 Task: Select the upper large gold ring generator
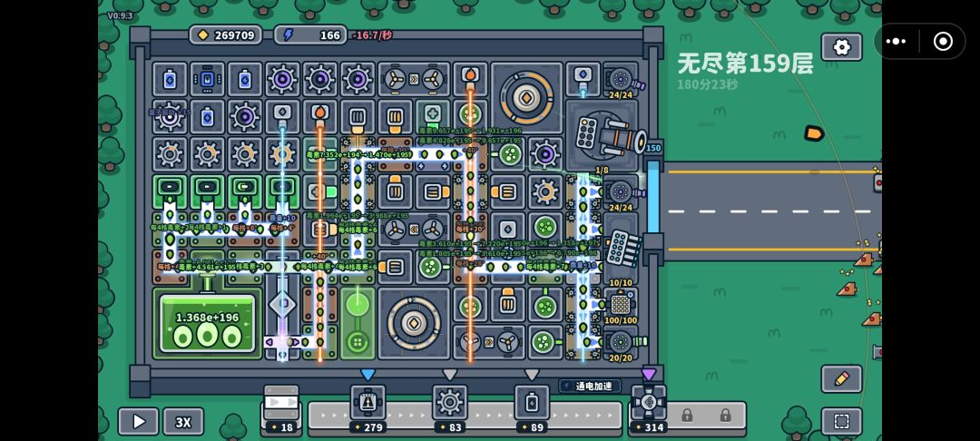(526, 97)
